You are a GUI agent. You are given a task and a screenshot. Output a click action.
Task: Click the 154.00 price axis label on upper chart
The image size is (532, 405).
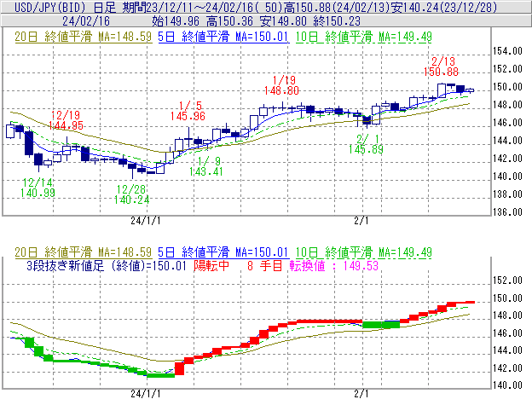click(507, 51)
